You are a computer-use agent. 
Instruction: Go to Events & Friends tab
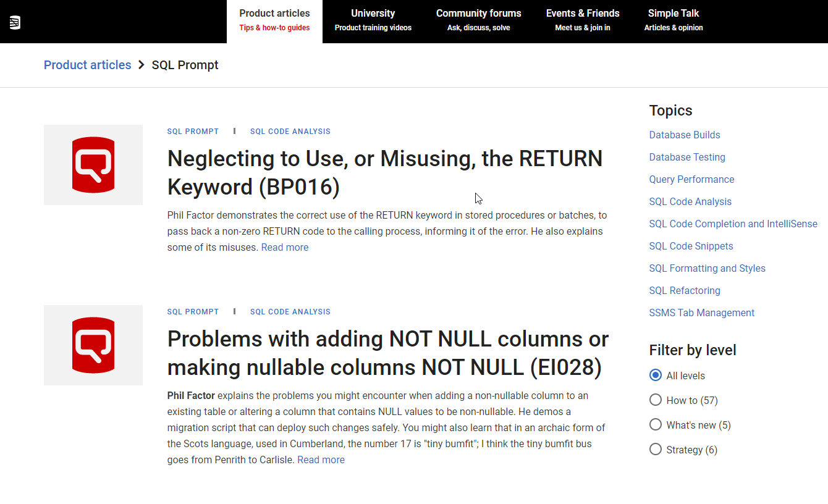(x=582, y=20)
